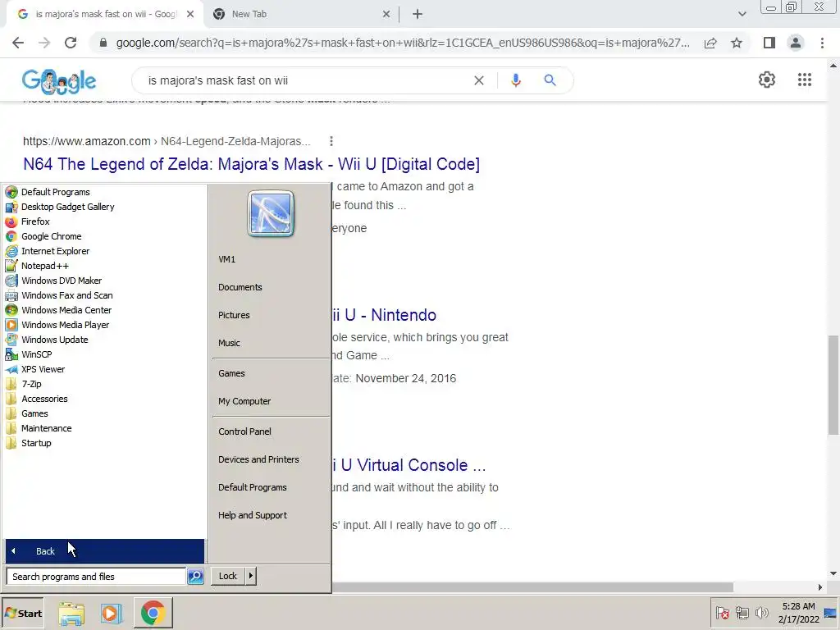Open Windows Explorer from the taskbar
This screenshot has height=630, width=840.
point(71,614)
